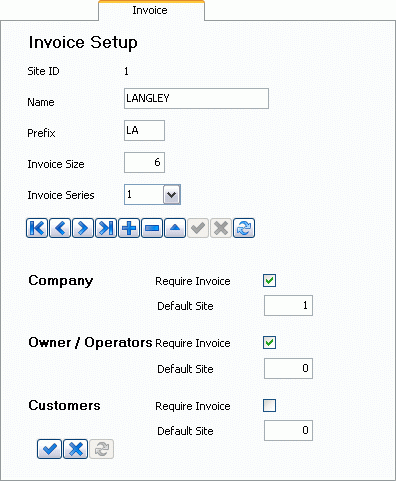Viewport: 396px width, 481px height.
Task: Click the Name field containing LANGLEY
Action: pos(196,98)
